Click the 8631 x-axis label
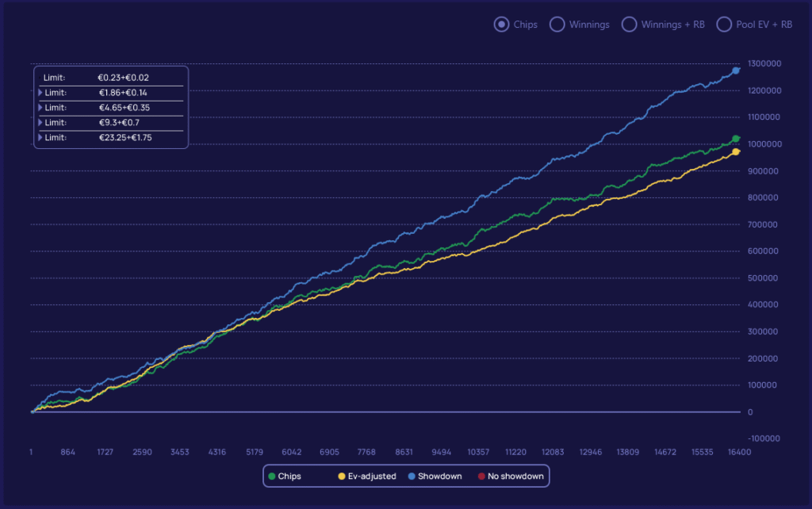 pos(404,452)
